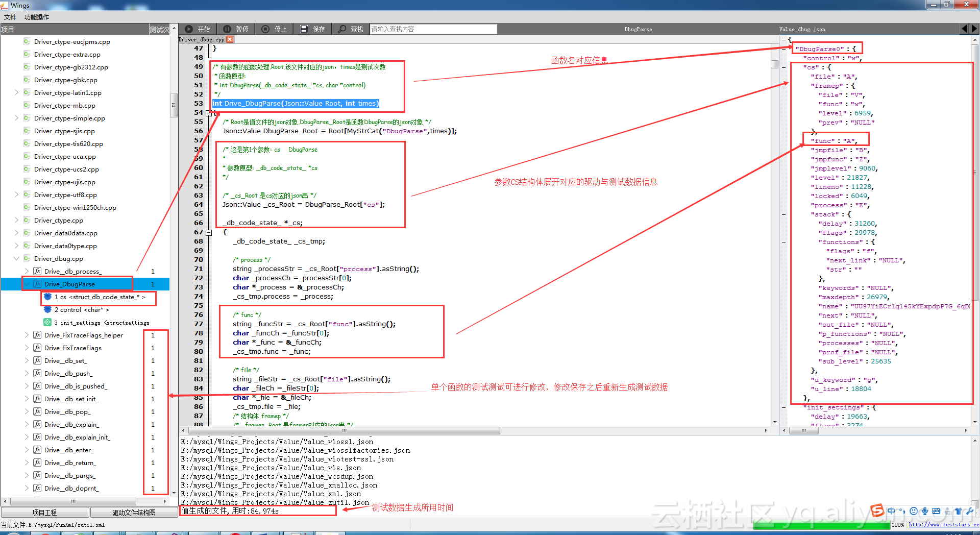Collapse the "framep" JSON node

[783, 86]
